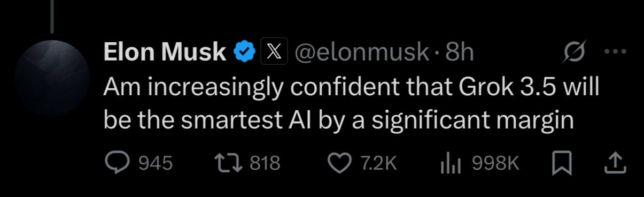
Task: Click the 7.2K likes count
Action: click(x=378, y=163)
